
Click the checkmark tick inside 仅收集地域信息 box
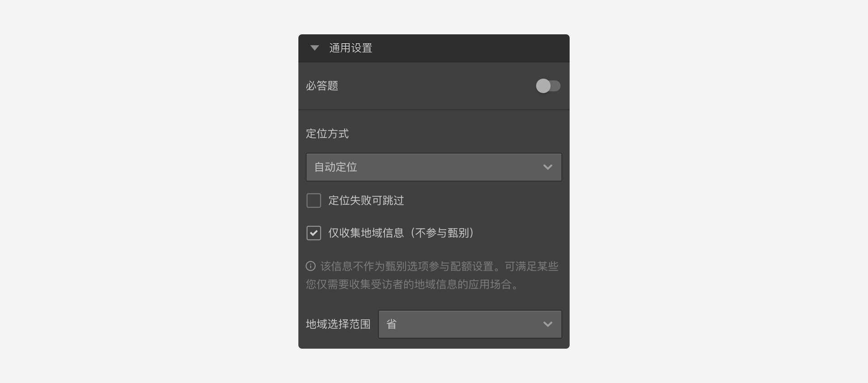pos(314,233)
